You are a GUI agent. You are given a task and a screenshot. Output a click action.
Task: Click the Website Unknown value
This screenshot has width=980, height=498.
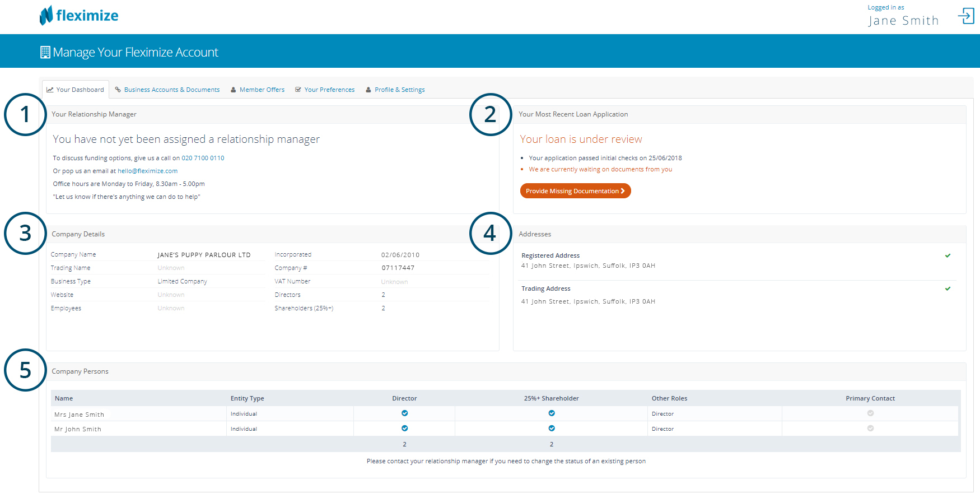click(x=171, y=295)
